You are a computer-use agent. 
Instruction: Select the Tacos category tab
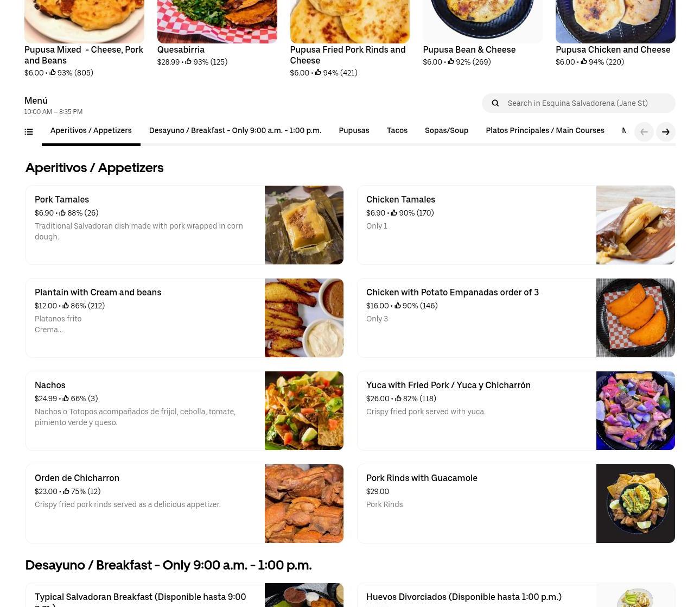pyautogui.click(x=397, y=131)
